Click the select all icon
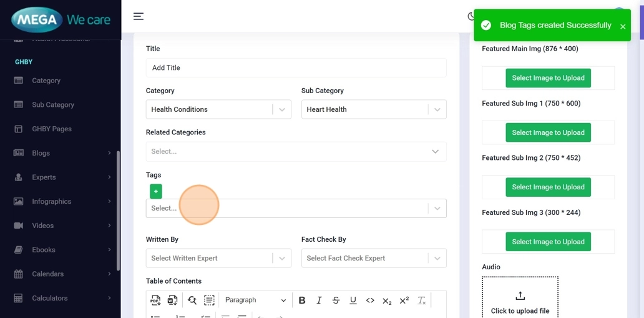Viewport: 644px width, 318px height. pyautogui.click(x=209, y=301)
